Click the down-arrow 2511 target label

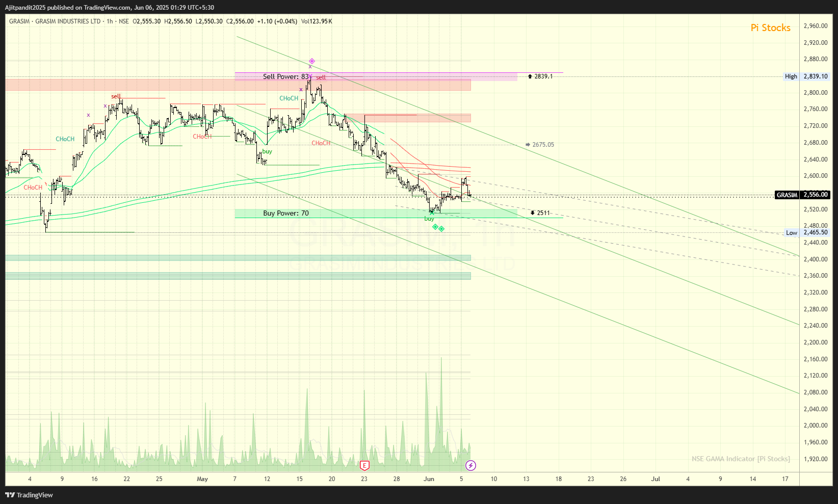tap(540, 213)
